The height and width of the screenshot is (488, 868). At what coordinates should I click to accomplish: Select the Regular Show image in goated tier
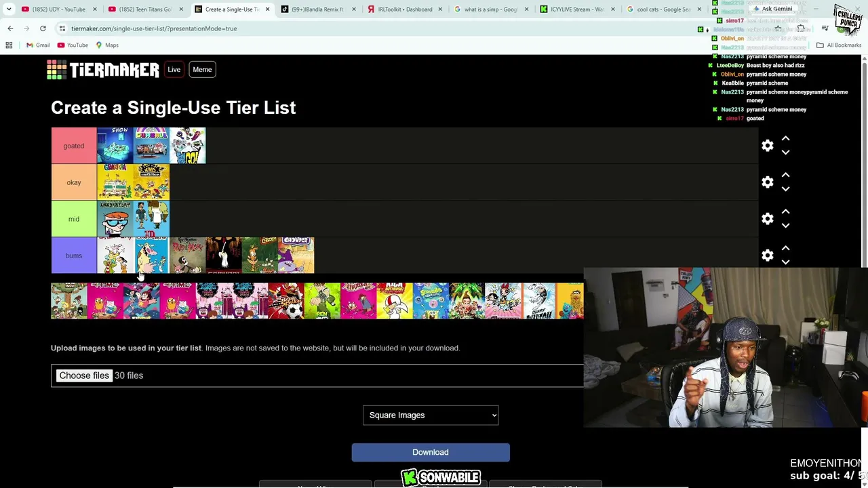point(115,146)
